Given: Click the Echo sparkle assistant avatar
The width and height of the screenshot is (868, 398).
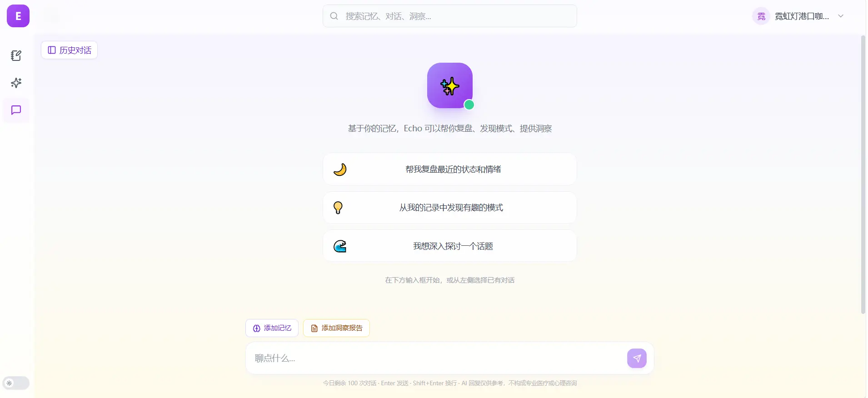Looking at the screenshot, I should 450,85.
